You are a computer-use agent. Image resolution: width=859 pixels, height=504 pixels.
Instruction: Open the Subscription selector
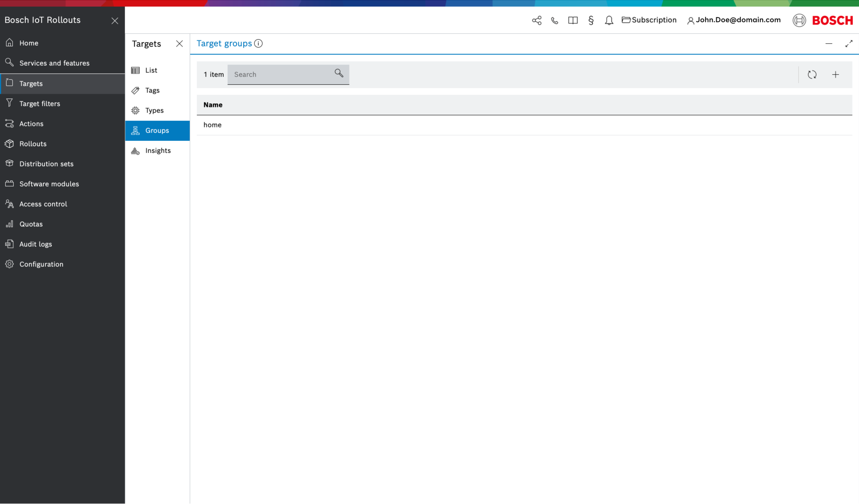click(x=649, y=20)
